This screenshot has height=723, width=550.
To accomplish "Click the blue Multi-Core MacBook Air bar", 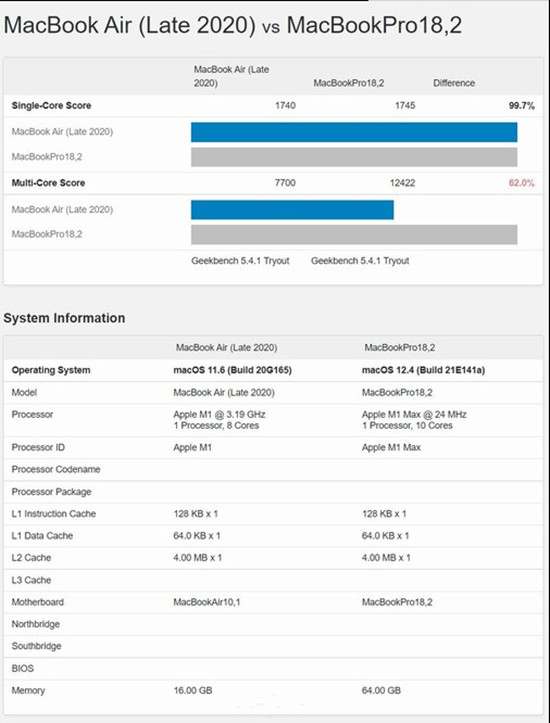I will coord(292,210).
